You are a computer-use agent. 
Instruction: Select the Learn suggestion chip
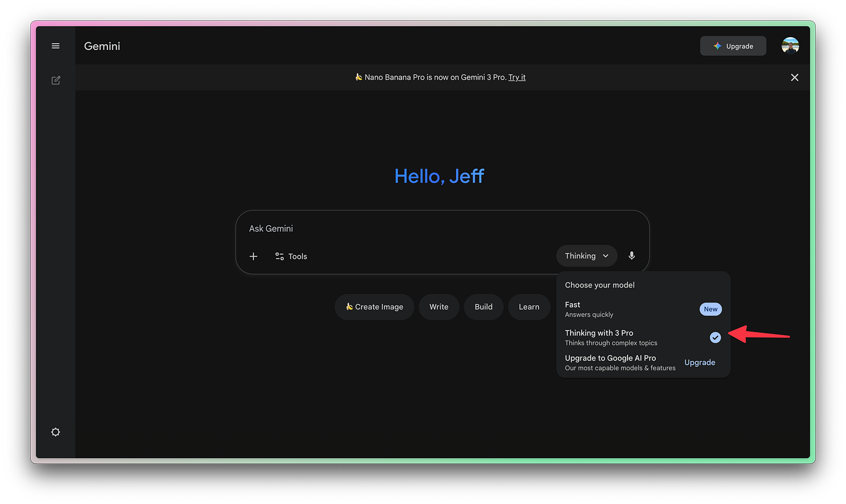tap(529, 307)
